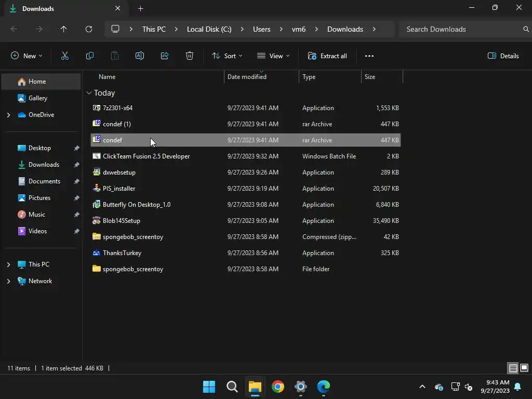Click vm6 breadcrumb
The height and width of the screenshot is (399, 532).
[x=299, y=29]
